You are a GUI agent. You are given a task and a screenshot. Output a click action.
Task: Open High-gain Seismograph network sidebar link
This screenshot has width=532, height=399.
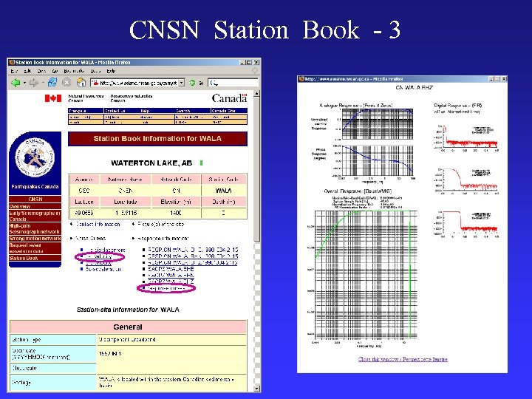tap(35, 228)
